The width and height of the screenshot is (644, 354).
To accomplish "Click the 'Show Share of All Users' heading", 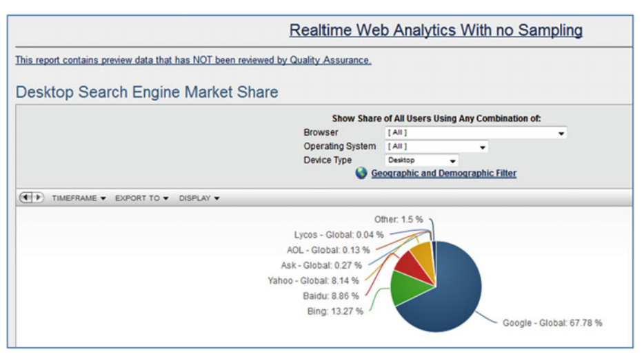I will (436, 118).
